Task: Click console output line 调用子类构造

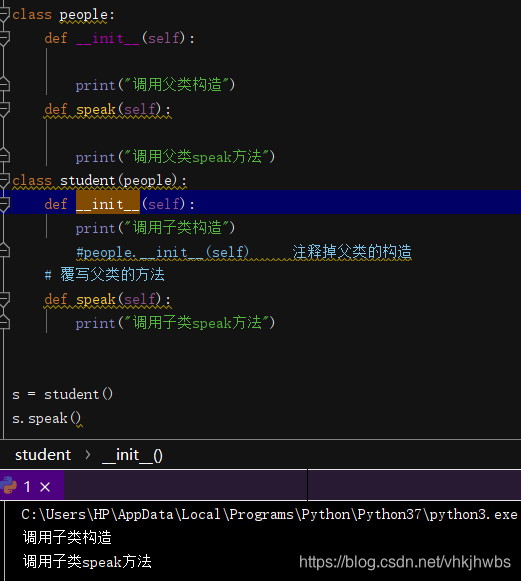Action: pyautogui.click(x=67, y=537)
